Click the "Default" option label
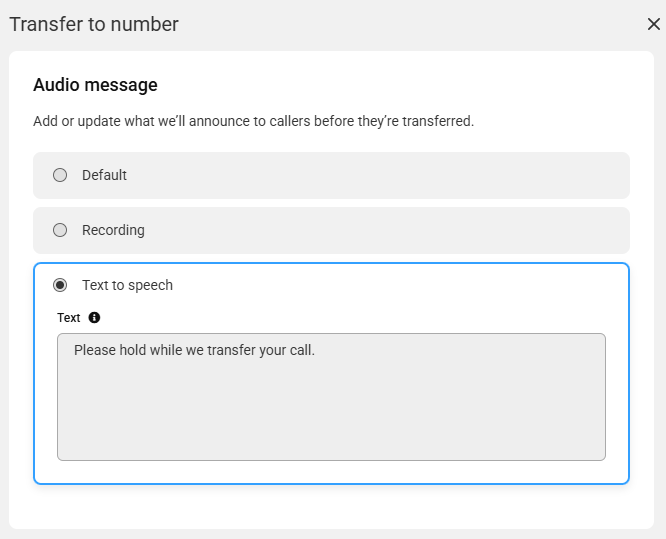Screen dimensions: 666x539 tap(104, 175)
